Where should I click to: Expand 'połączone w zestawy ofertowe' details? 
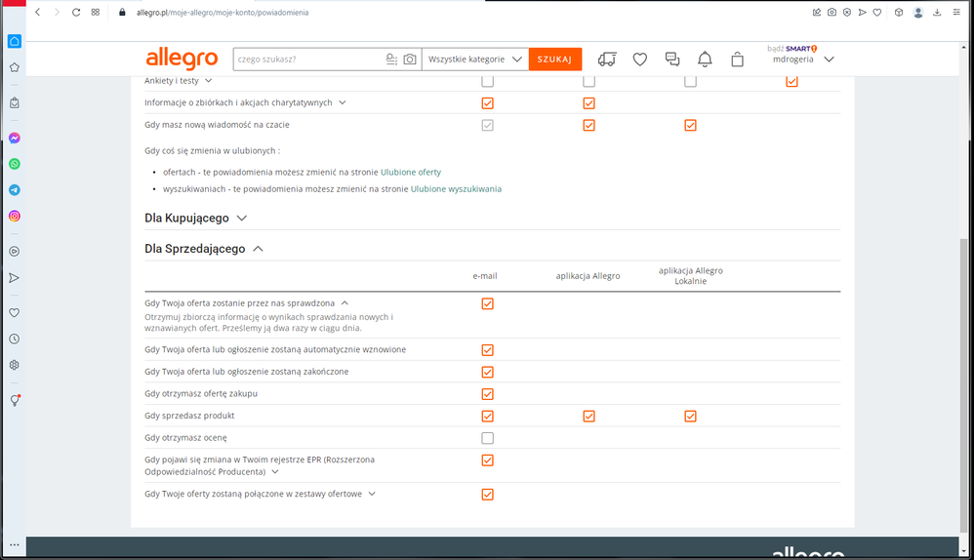[372, 494]
